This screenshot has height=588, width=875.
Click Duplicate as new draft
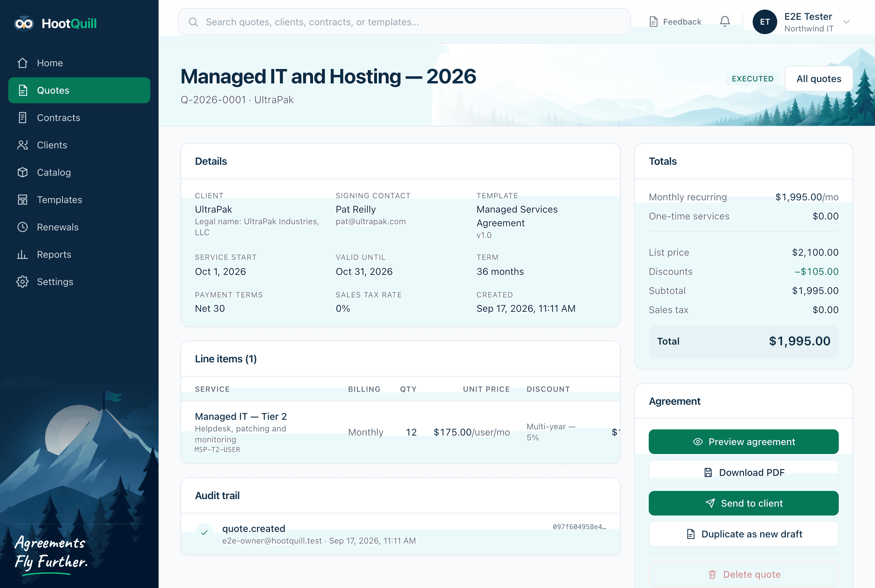click(x=743, y=534)
